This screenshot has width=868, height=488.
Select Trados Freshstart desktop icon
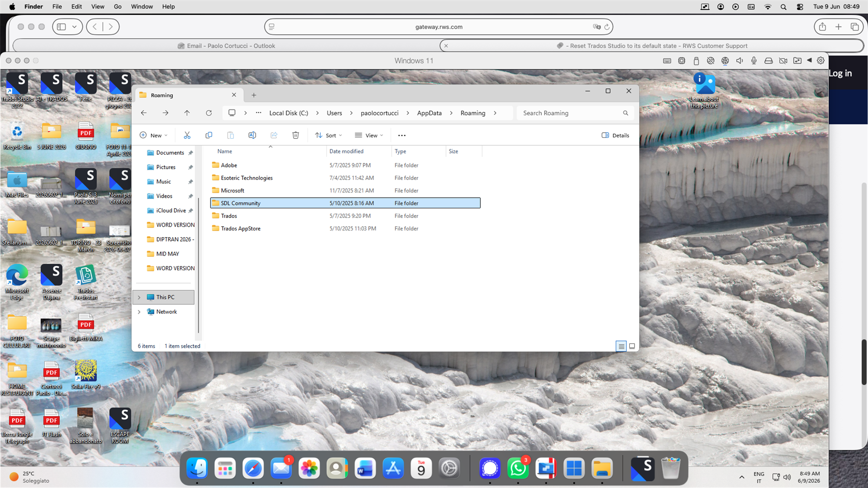pos(86,283)
